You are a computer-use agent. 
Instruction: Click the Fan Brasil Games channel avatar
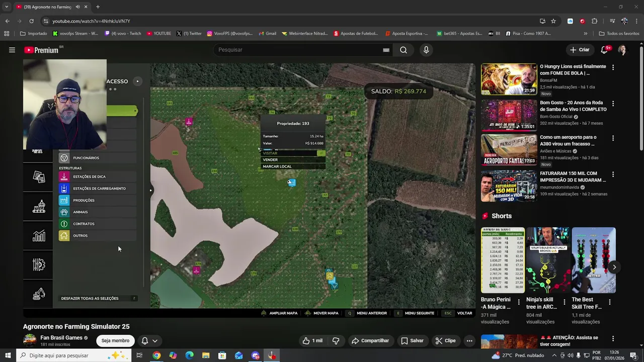[x=30, y=340]
